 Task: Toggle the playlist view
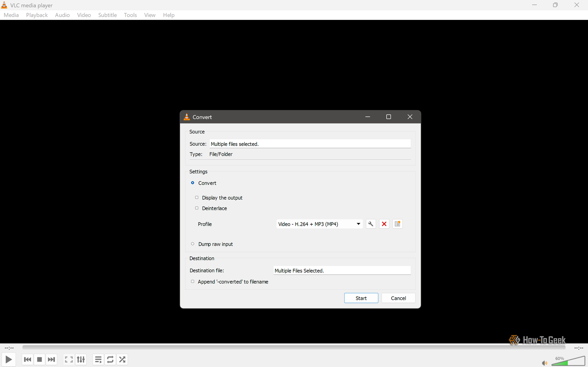(98, 360)
